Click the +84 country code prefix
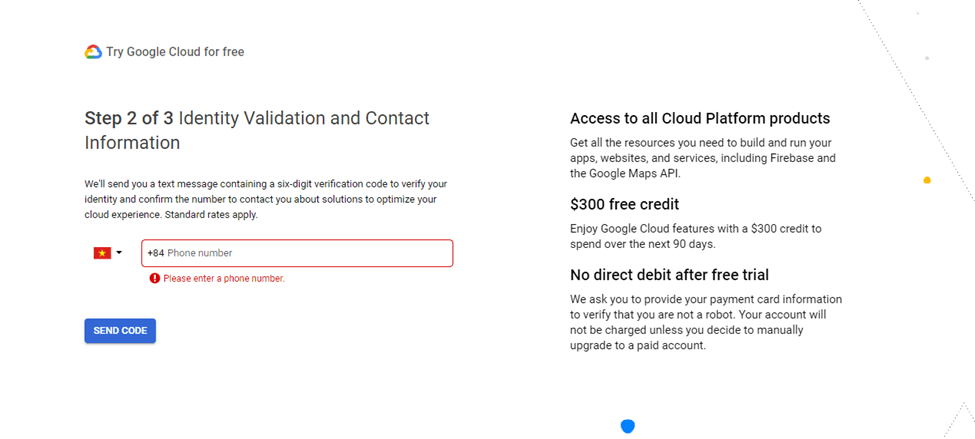This screenshot has width=975, height=439. (x=155, y=253)
